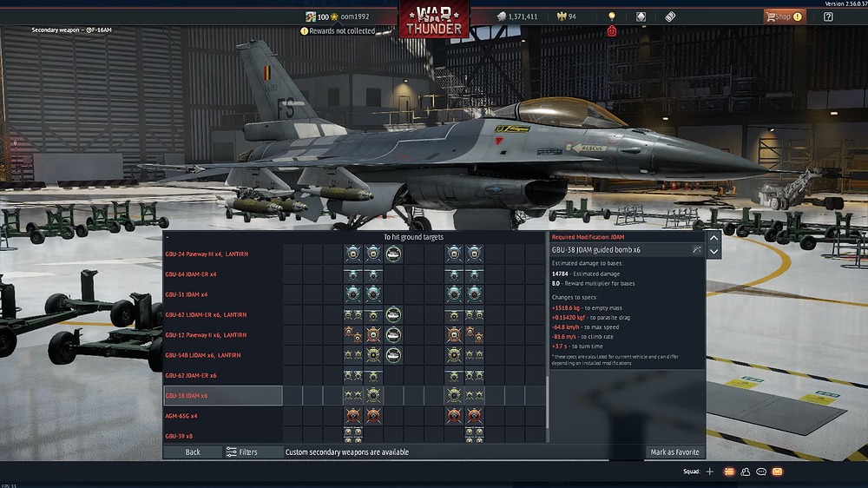Open the Shop button

tap(785, 16)
